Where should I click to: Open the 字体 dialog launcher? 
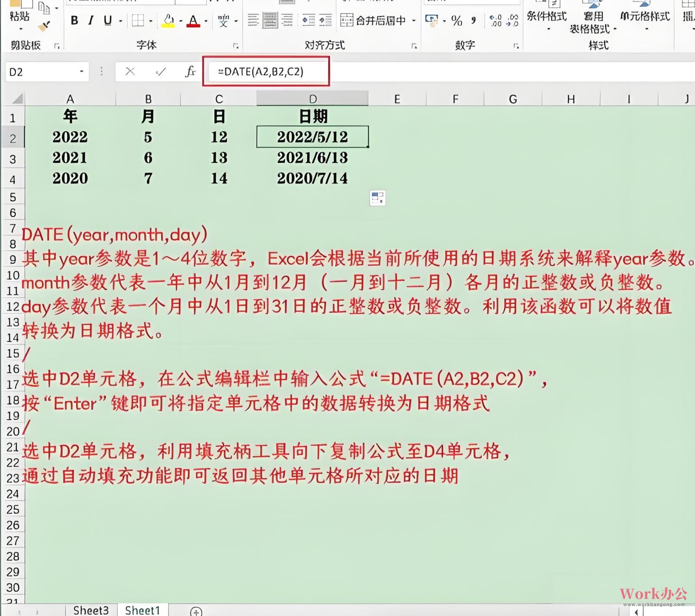pyautogui.click(x=236, y=46)
